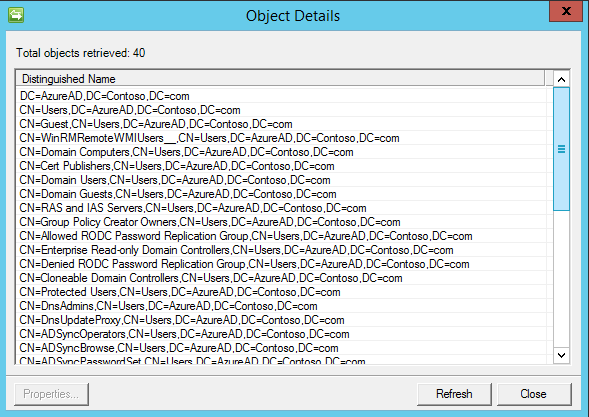This screenshot has width=589, height=417.
Task: Select the Denied RODC Password Replication Group row
Action: click(282, 264)
